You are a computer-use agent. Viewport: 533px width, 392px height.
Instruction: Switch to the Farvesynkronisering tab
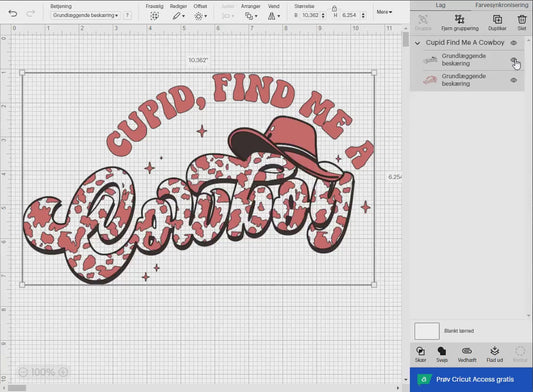coord(501,5)
